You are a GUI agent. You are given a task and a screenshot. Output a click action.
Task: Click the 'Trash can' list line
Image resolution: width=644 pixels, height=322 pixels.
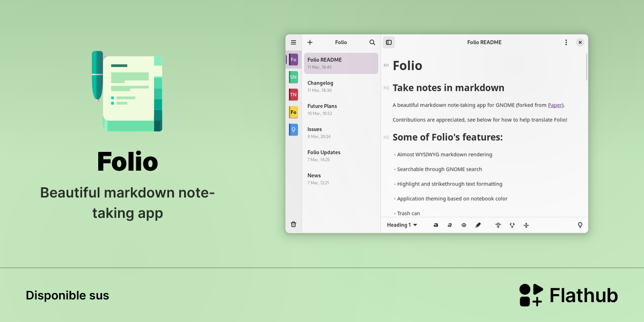pos(407,213)
